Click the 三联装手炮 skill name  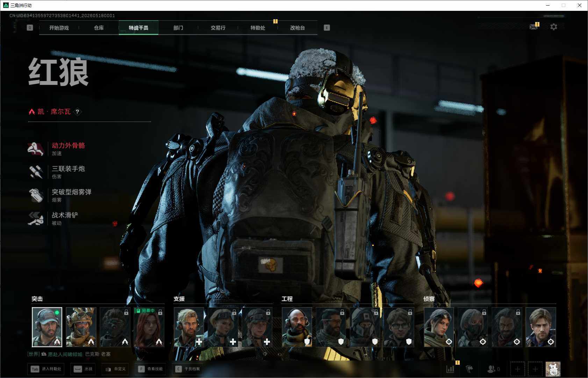pos(69,169)
